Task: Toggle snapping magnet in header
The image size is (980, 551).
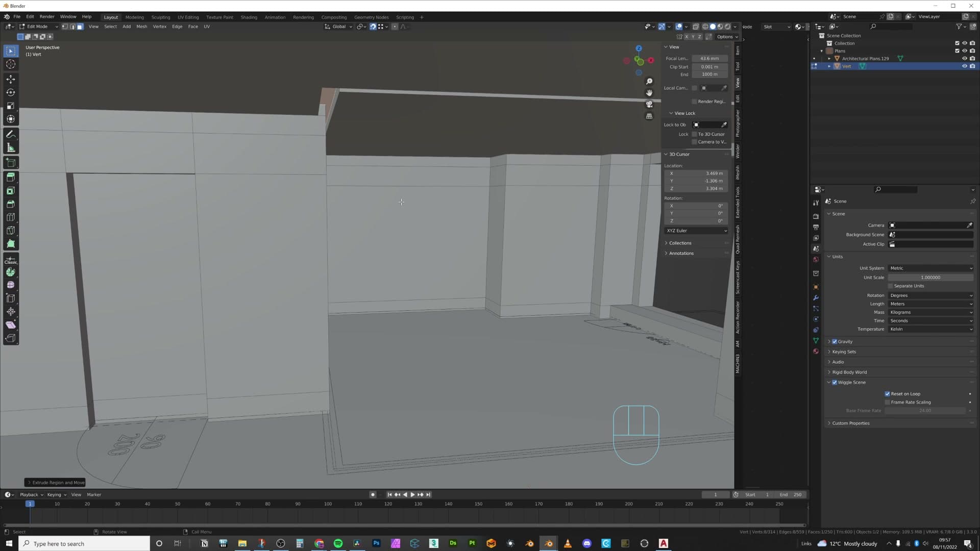Action: 373,27
